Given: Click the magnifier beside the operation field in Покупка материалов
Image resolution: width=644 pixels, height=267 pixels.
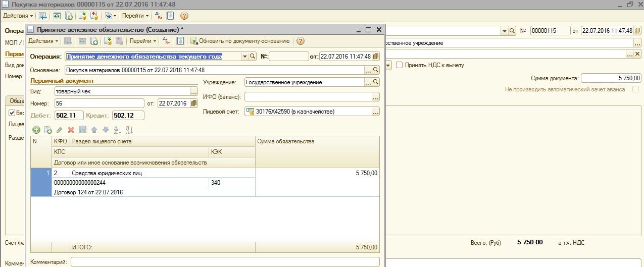Looking at the screenshot, I should (512, 31).
